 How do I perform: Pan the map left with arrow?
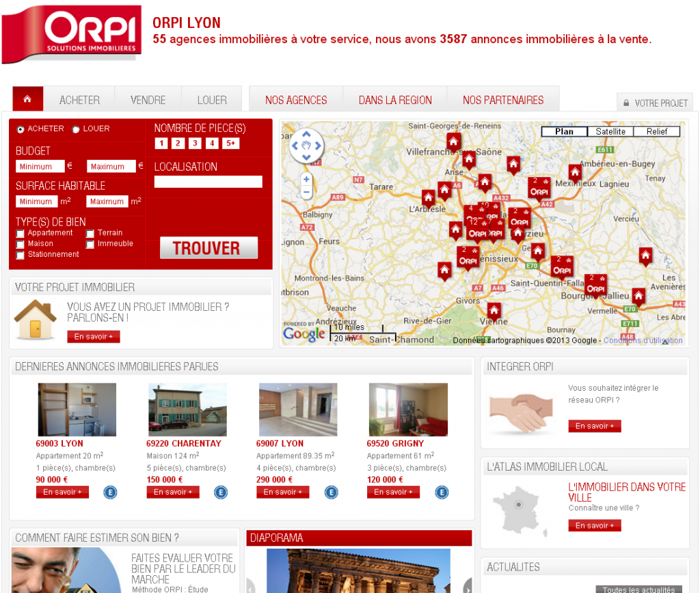tap(295, 146)
